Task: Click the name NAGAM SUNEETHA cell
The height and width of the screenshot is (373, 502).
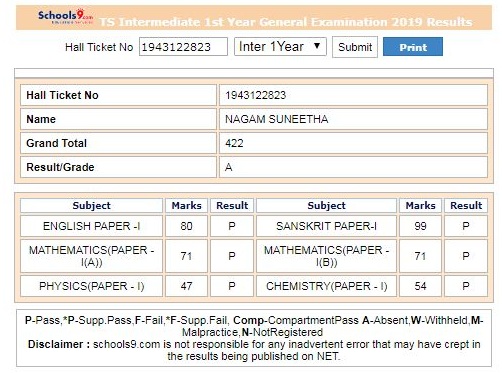Action: tap(353, 119)
